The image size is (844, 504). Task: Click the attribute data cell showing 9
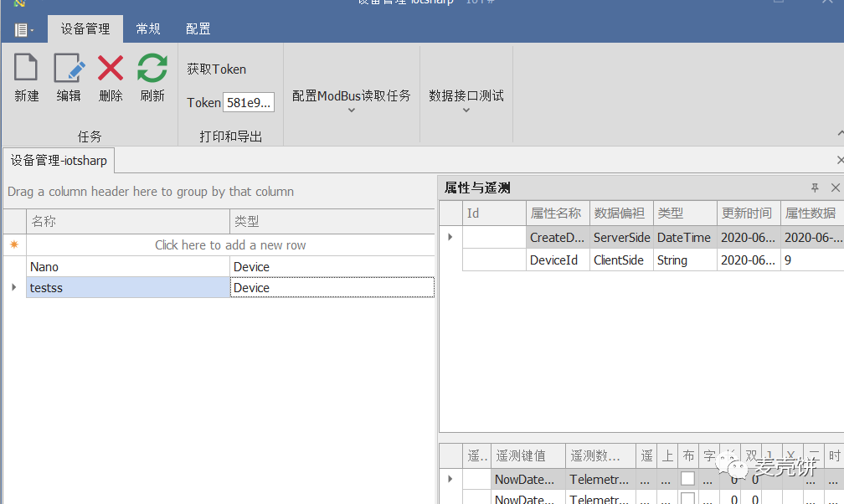point(812,260)
